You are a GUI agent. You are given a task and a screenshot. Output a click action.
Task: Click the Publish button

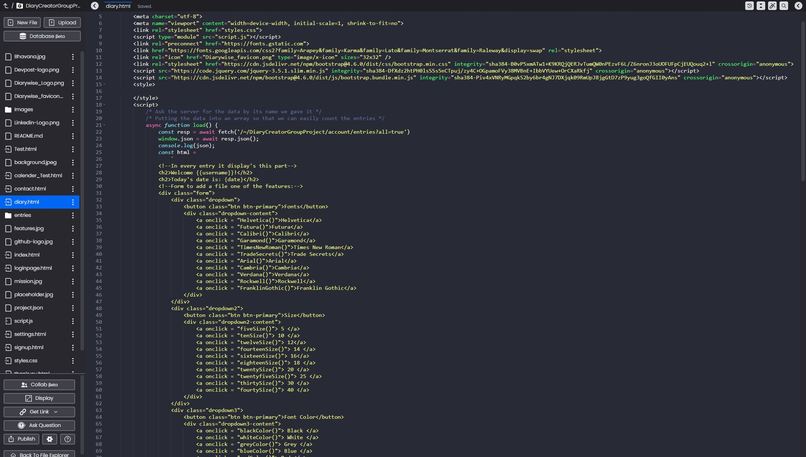click(x=21, y=439)
